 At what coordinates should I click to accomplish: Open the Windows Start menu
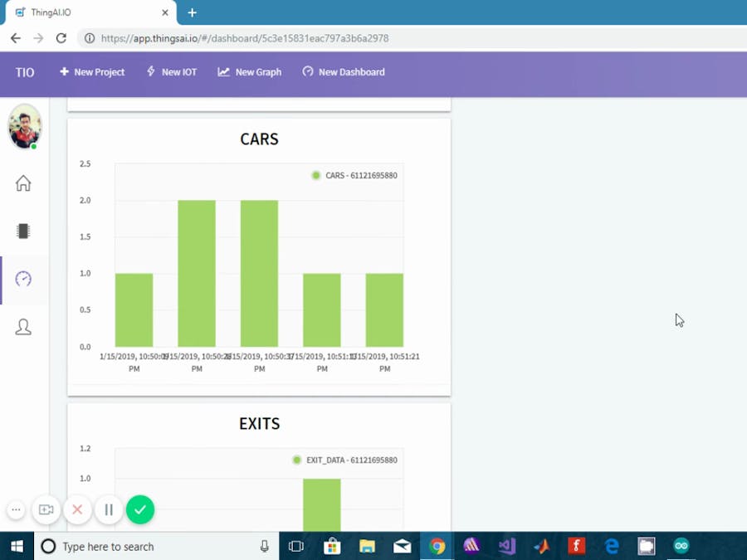pyautogui.click(x=17, y=546)
